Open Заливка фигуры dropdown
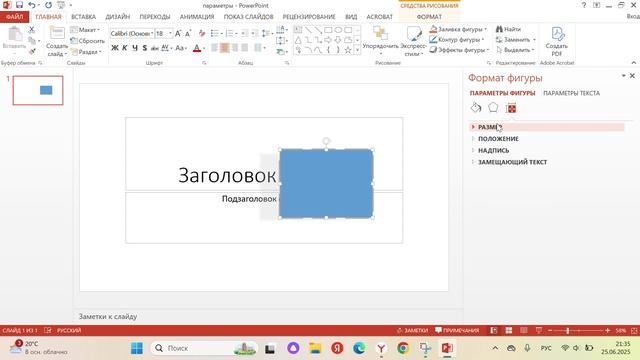Viewport: 640px width, 360px height. coord(458,29)
